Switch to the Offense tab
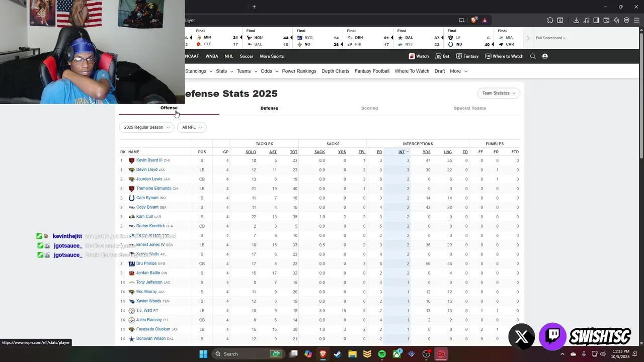This screenshot has height=362, width=644. pyautogui.click(x=169, y=108)
